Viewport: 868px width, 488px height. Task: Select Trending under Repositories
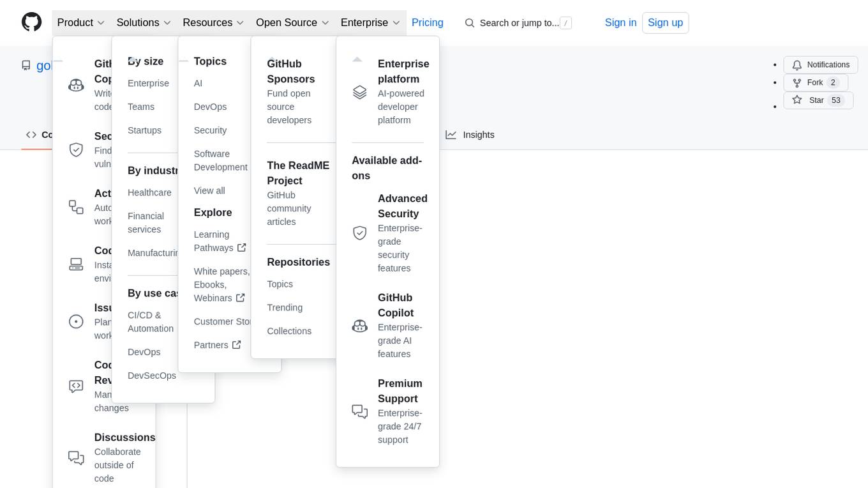tap(285, 308)
